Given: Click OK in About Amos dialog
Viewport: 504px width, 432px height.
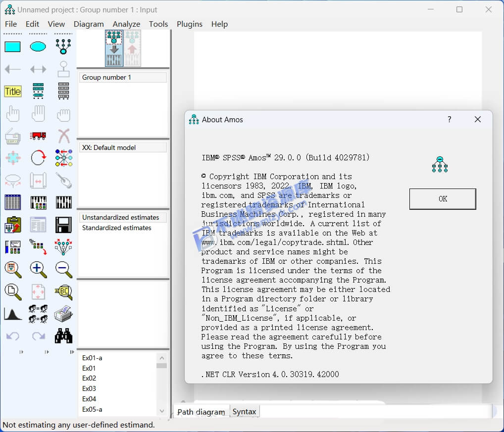Looking at the screenshot, I should click(443, 199).
